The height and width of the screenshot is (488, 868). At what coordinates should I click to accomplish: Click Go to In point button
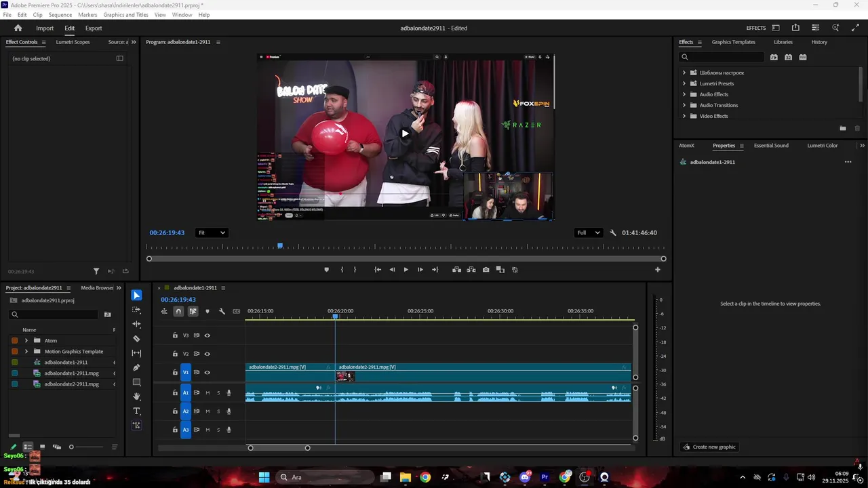[x=378, y=270]
